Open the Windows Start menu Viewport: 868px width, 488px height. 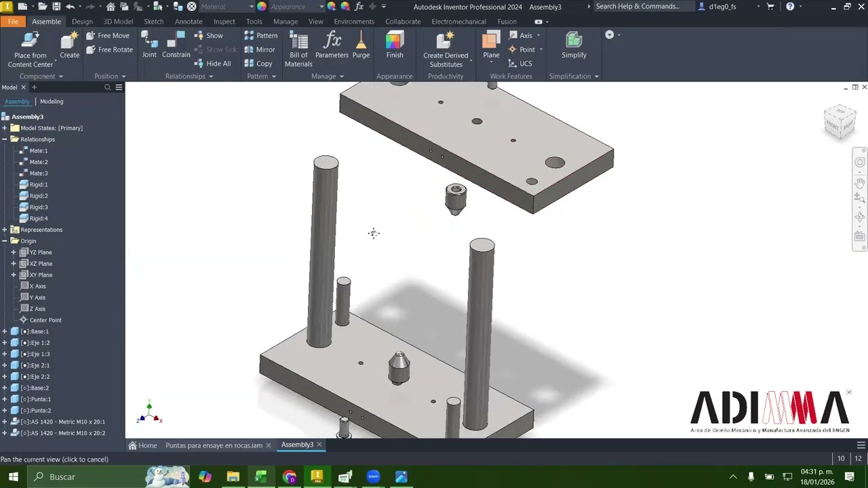[x=13, y=476]
